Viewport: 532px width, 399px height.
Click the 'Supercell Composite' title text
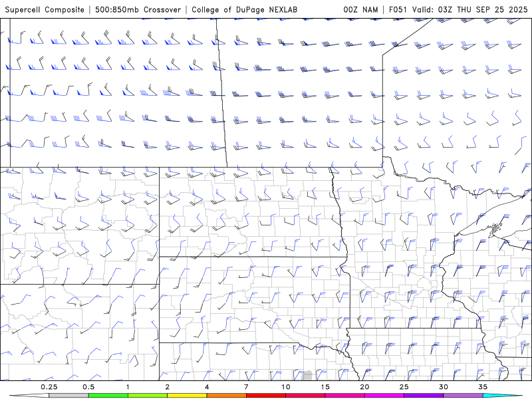click(x=45, y=9)
